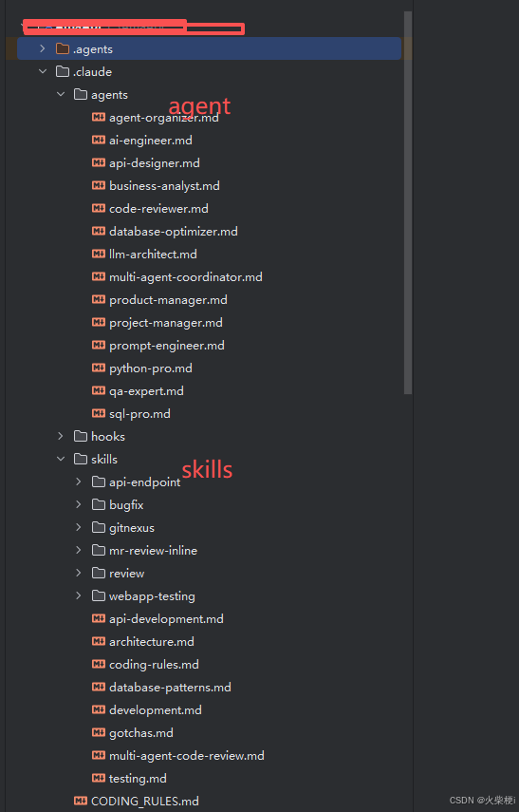The height and width of the screenshot is (812, 519).
Task: Select the bugfix folder name
Action: (126, 505)
